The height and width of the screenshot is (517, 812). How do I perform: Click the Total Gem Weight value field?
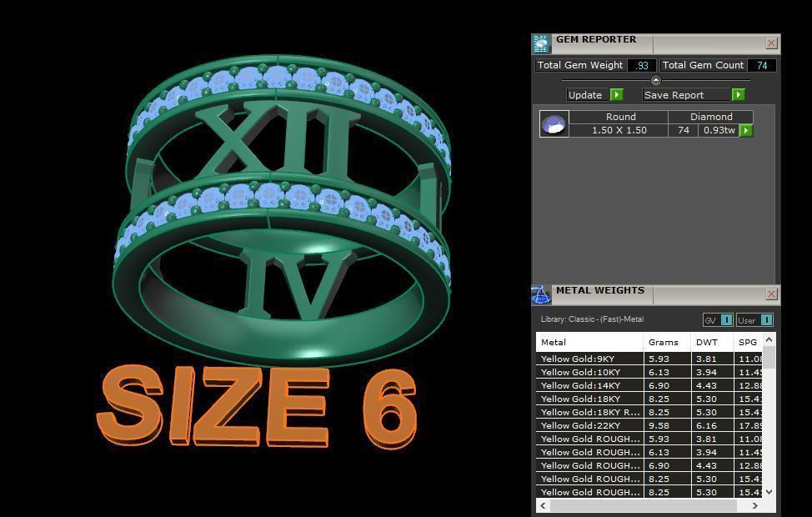pyautogui.click(x=642, y=65)
